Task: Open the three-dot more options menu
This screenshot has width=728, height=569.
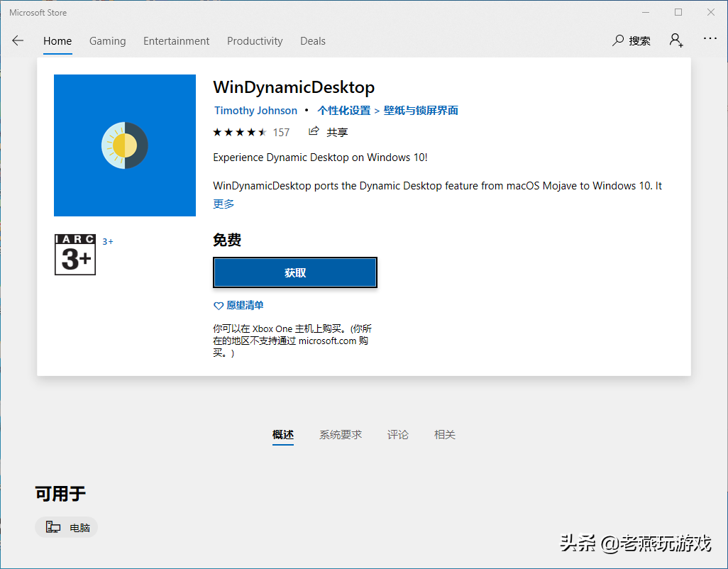Action: click(x=710, y=39)
